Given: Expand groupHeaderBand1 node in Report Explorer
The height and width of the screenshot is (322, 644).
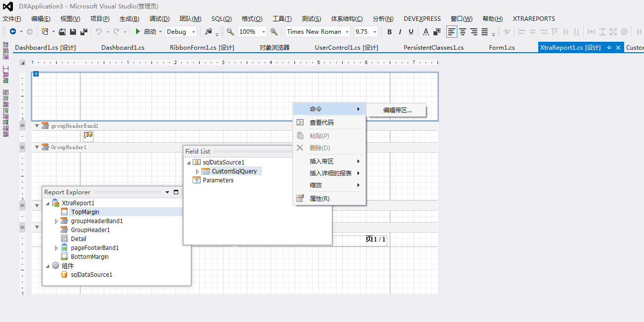Looking at the screenshot, I should (56, 221).
